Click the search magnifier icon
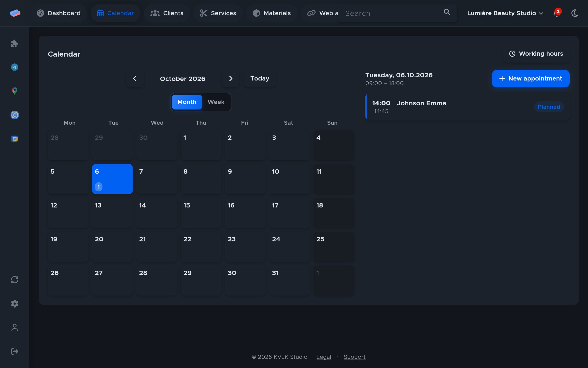588x368 pixels. (447, 12)
